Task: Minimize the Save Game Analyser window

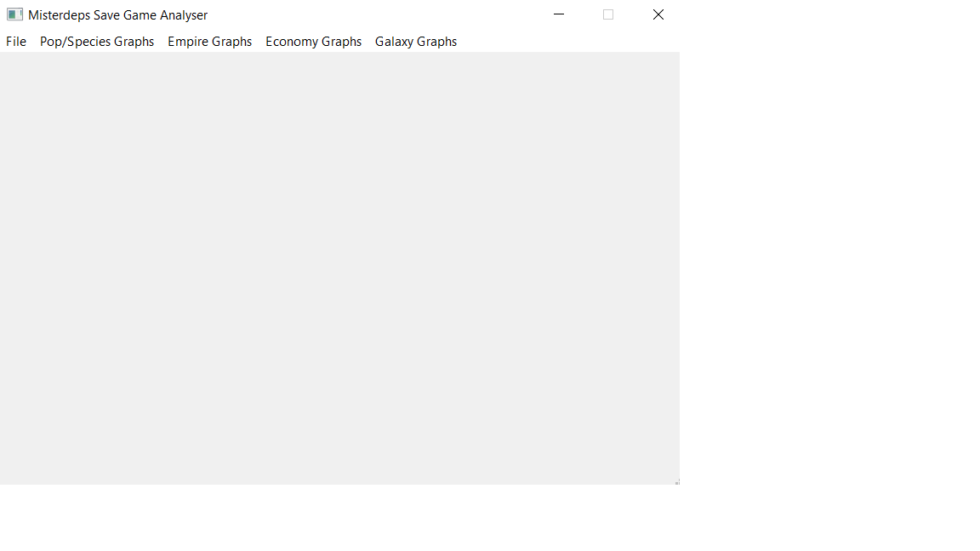Action: 559,14
